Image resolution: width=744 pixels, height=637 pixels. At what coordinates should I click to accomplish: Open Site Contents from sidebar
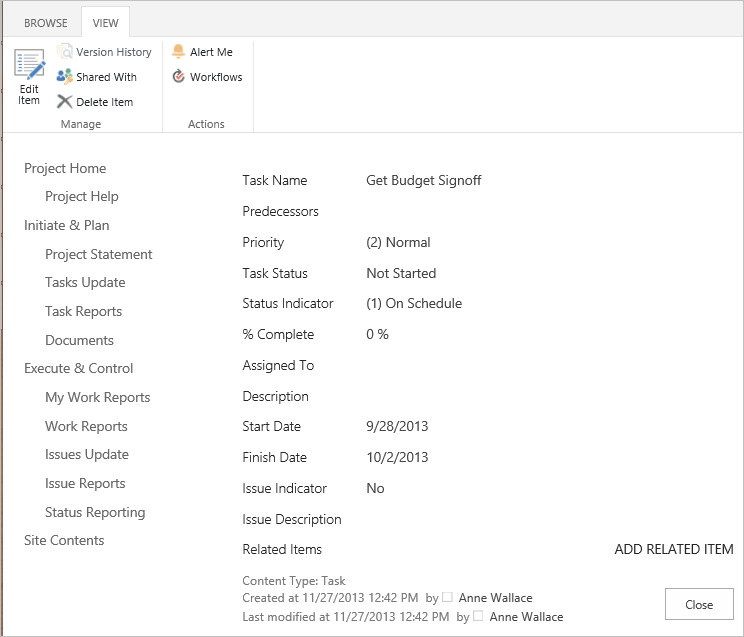click(x=64, y=541)
